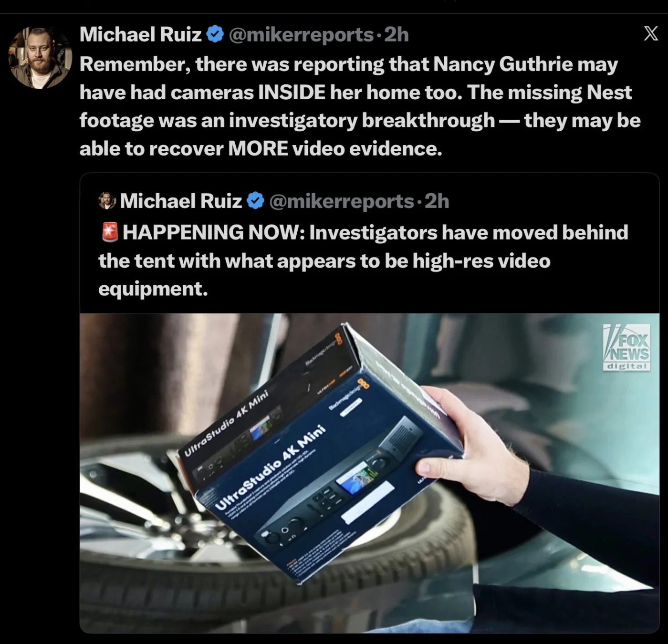
Task: Open quoted tweet text about investigators behind tent
Action: [363, 260]
